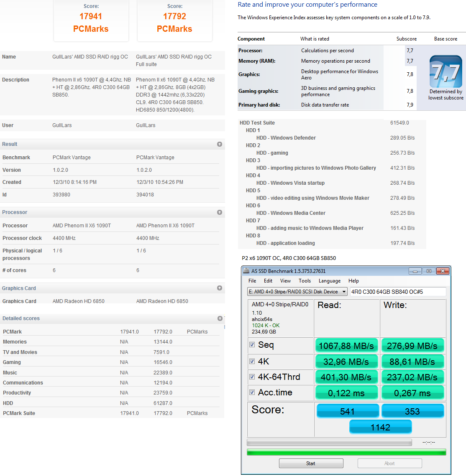
Task: Click the gray upper progress bar in AS SSD
Action: tap(329, 442)
